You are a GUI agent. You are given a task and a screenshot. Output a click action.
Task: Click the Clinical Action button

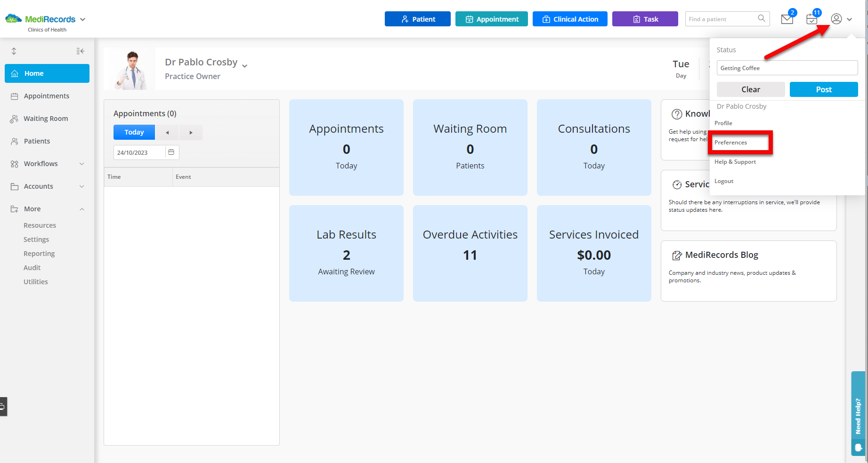tap(570, 19)
